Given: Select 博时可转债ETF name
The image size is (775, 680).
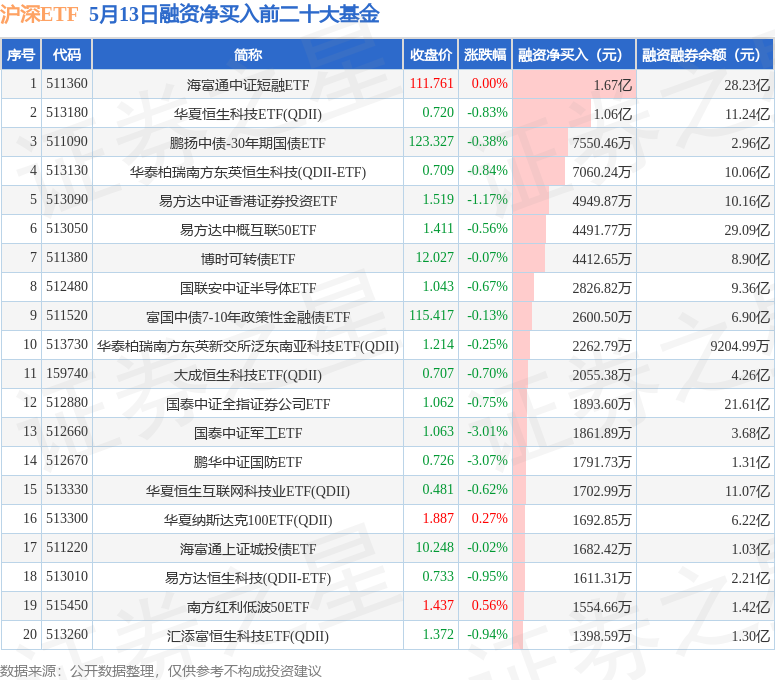Looking at the screenshot, I should [248, 259].
